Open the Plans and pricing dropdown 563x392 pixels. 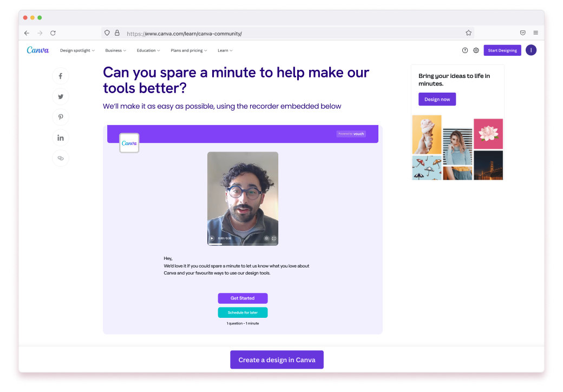click(188, 50)
